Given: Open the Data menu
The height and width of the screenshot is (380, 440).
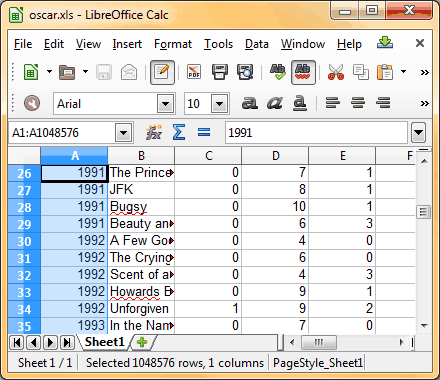Looking at the screenshot, I should (257, 44).
